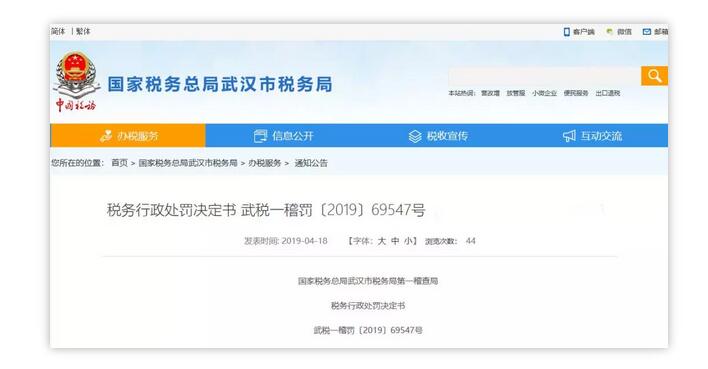Click the 税收宣传 layers icon
Screen dimensions: 708x369
pyautogui.click(x=415, y=136)
